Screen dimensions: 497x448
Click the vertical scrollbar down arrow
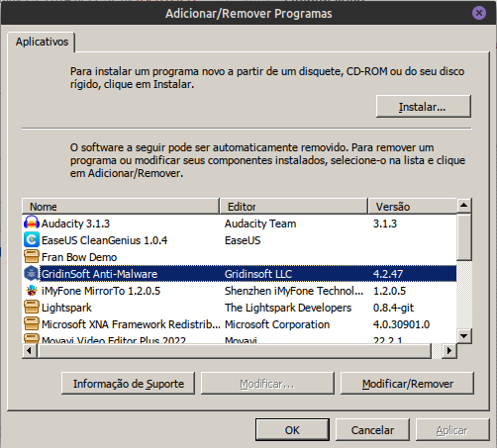464,336
